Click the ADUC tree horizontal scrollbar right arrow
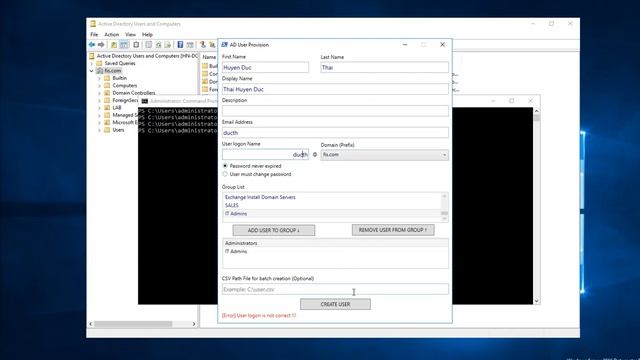640x360 pixels. point(194,324)
